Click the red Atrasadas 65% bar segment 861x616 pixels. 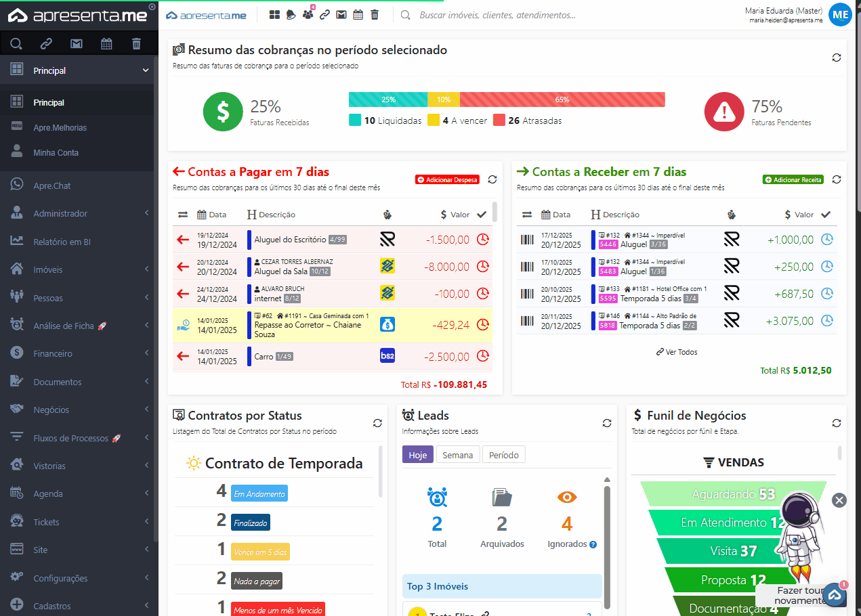pos(562,100)
